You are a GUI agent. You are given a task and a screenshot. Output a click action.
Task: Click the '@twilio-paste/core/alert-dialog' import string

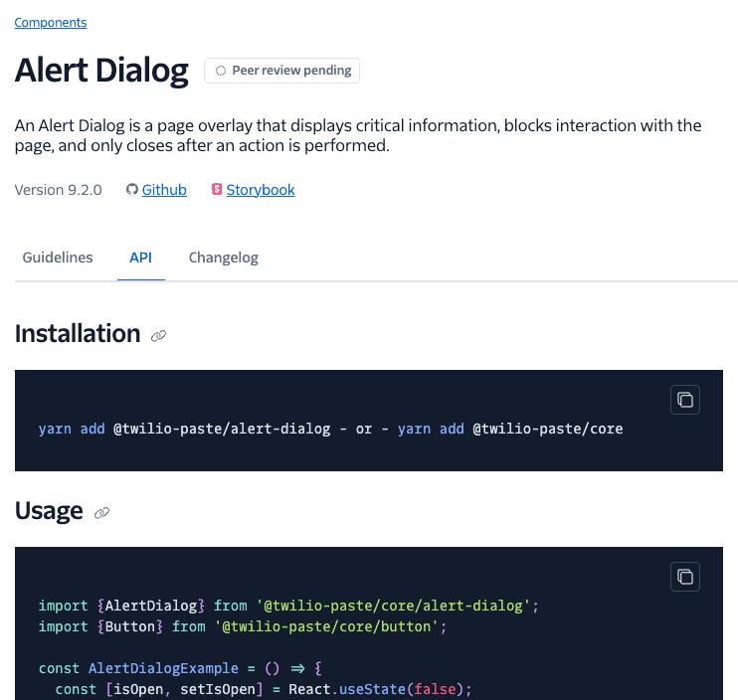(x=394, y=606)
